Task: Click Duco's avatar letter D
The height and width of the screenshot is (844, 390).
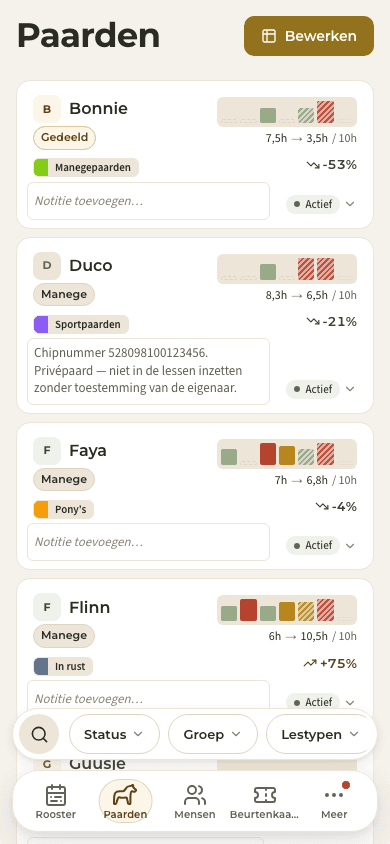Action: coord(47,266)
